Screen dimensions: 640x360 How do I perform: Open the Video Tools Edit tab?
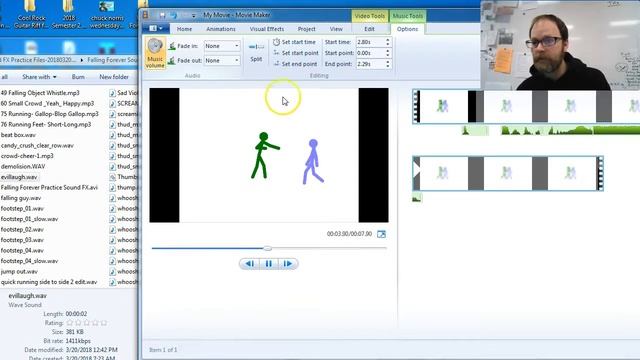click(x=369, y=29)
